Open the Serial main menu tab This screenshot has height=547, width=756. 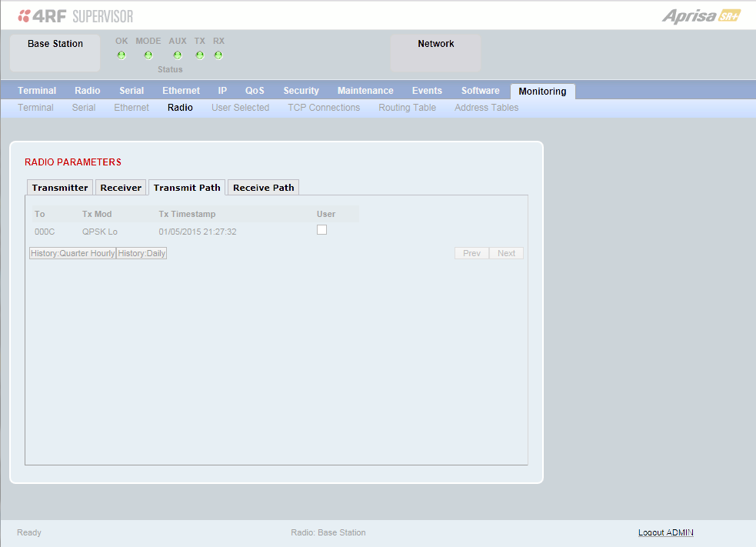(132, 91)
